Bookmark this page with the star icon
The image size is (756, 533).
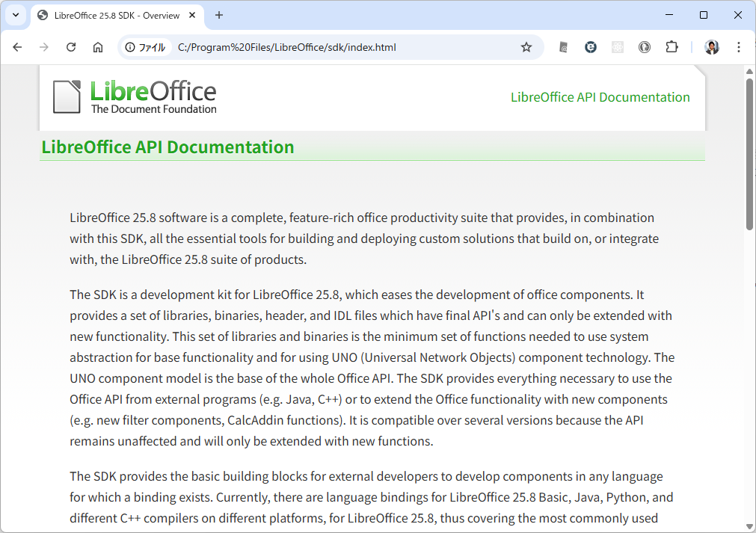[x=526, y=47]
